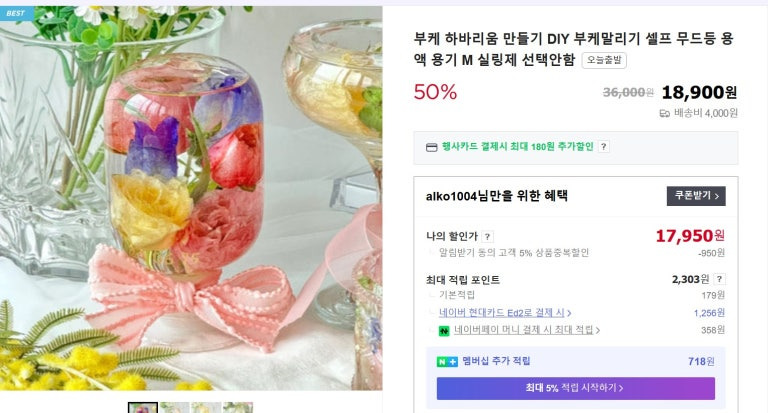
Task: Open 네이버 현대카드 Ed2로 결제 시 link
Action: [x=505, y=313]
